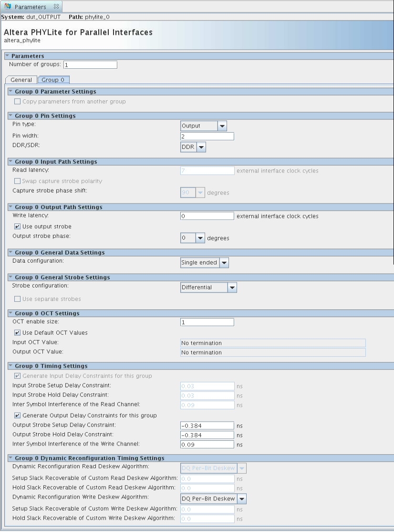394x532 pixels.
Task: Click Input Strobe Setup Delay Constraint field
Action: (207, 386)
